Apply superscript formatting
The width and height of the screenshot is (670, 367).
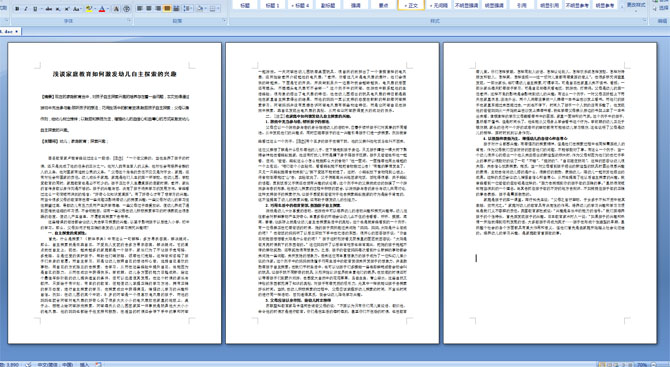click(x=67, y=9)
